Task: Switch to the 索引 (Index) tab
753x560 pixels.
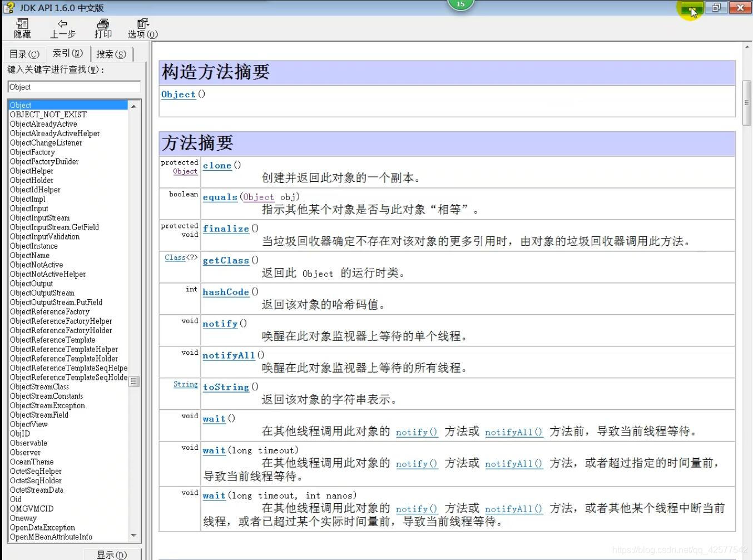Action: click(x=67, y=53)
